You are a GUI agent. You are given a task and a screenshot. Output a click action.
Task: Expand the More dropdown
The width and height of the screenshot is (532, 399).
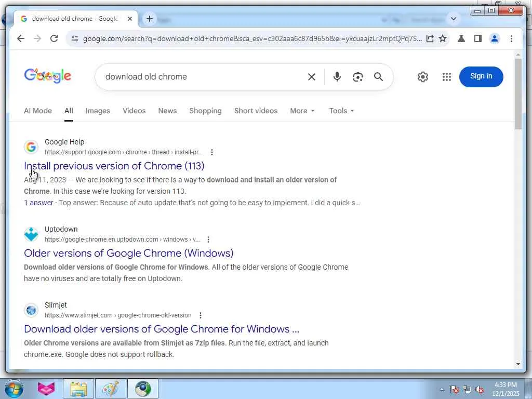click(302, 111)
